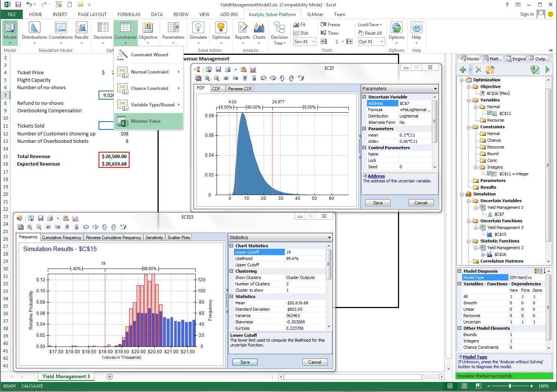The image size is (557, 392).
Task: Click the Charts icon in ribbon
Action: click(x=259, y=28)
